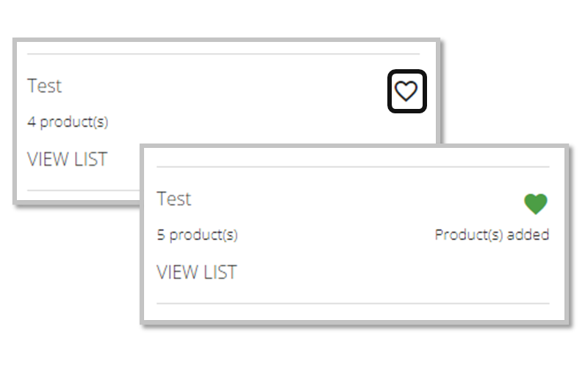Click the divider line above the lower Test title
588x368 pixels.
click(353, 167)
